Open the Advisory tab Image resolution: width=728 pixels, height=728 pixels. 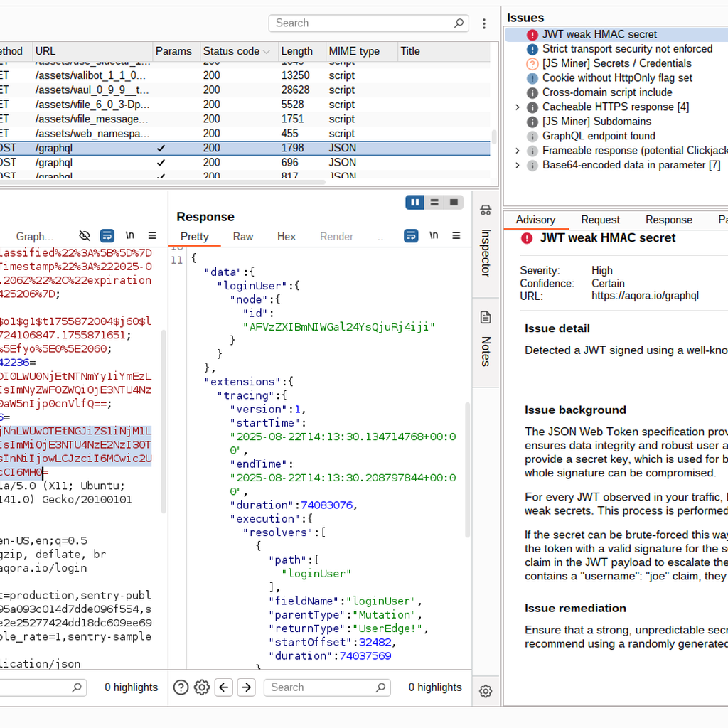pyautogui.click(x=535, y=220)
